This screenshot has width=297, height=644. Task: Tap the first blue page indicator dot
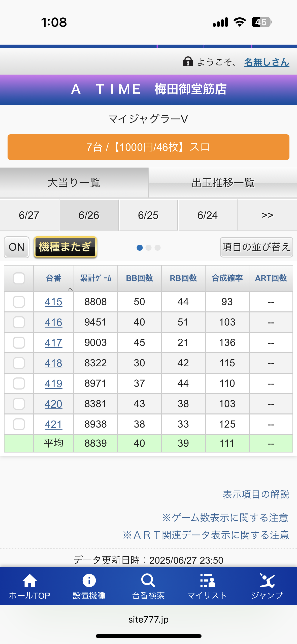point(140,248)
